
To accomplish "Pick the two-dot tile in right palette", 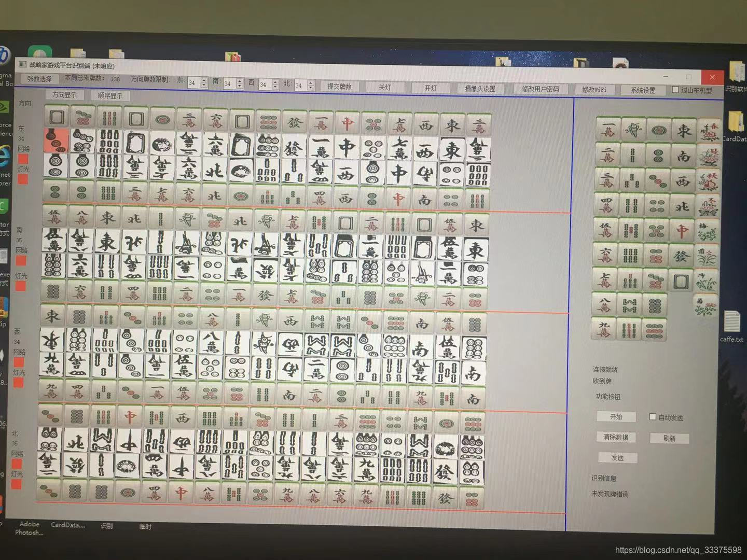I will tap(658, 155).
